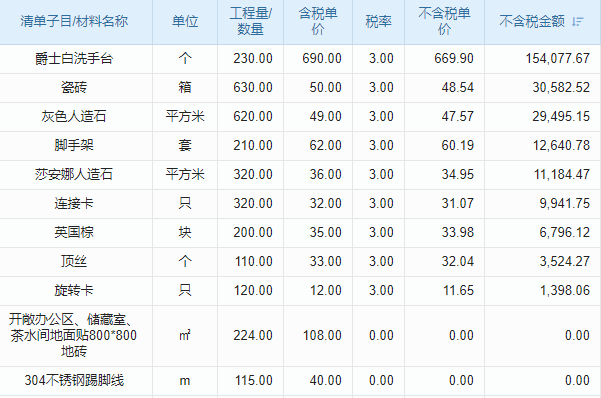
Task: Click the 含税单价 column header
Action: pyautogui.click(x=318, y=21)
